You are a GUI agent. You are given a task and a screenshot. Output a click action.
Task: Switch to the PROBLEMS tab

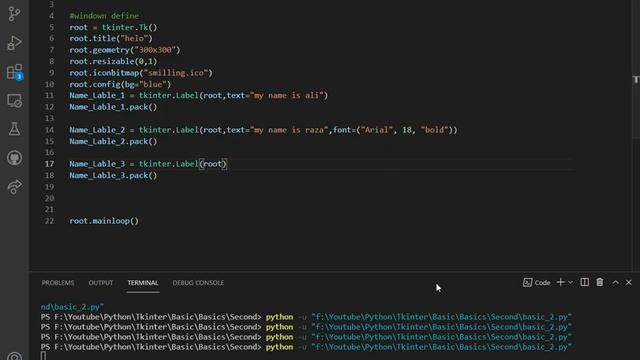(58, 282)
